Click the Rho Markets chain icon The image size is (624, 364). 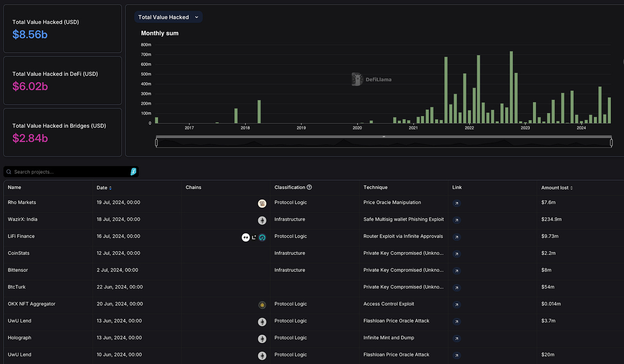click(262, 204)
